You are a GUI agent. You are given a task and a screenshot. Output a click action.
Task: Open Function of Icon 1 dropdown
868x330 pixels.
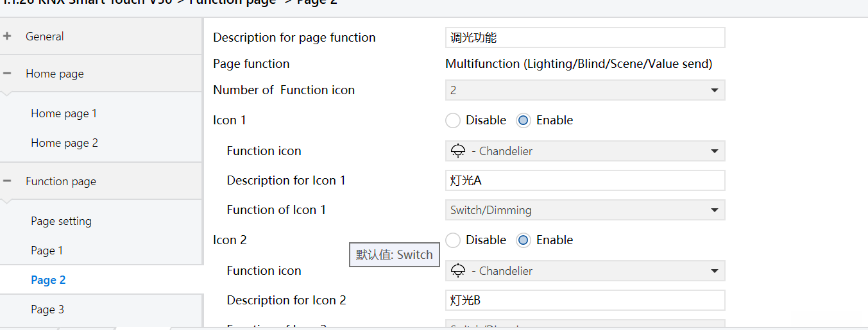(x=584, y=210)
